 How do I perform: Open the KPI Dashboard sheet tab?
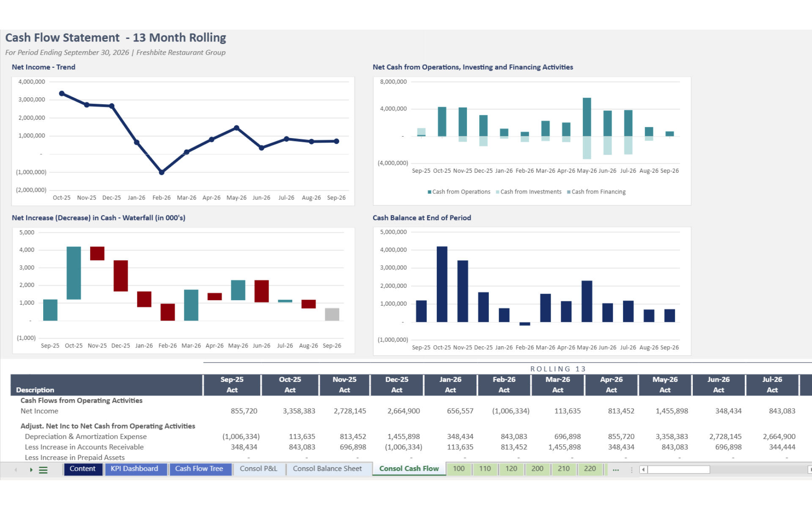click(x=134, y=469)
